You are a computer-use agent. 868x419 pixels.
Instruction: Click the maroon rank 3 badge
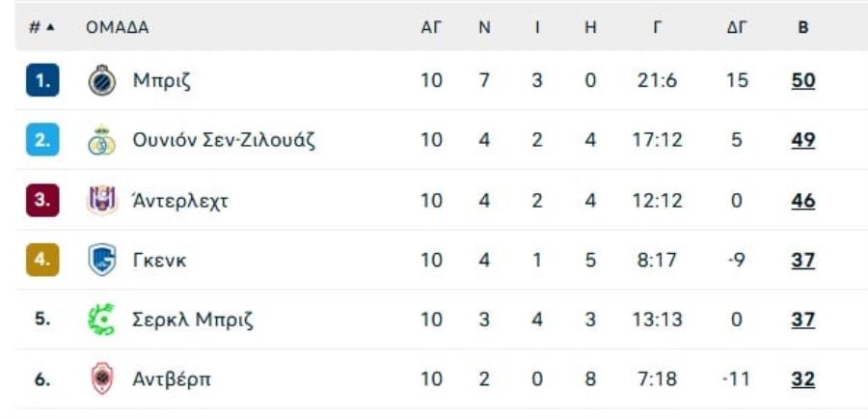[x=42, y=200]
